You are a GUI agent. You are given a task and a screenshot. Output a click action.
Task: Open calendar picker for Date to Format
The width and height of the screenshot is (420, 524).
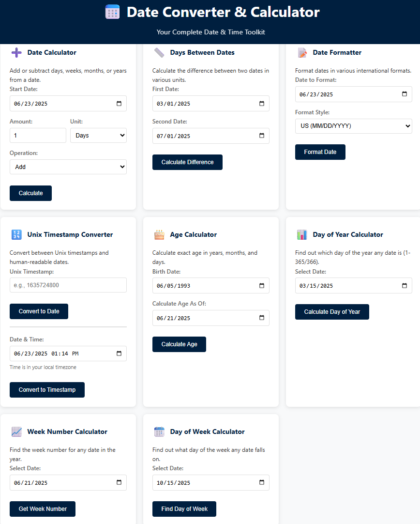pos(405,94)
